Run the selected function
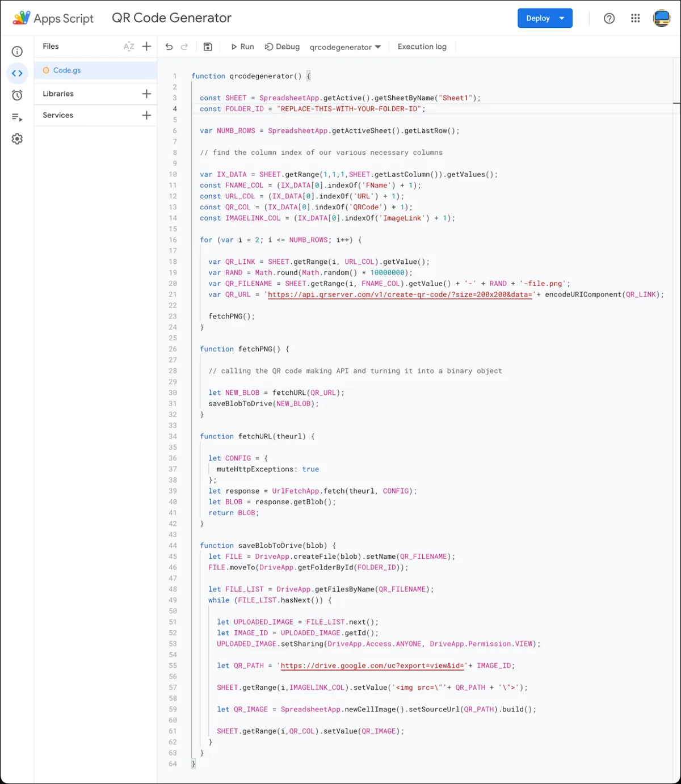This screenshot has height=784, width=681. click(242, 47)
